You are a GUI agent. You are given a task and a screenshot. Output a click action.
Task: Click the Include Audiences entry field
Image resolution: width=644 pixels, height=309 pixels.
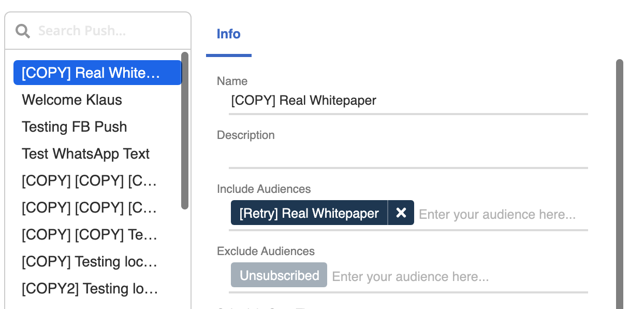(497, 214)
